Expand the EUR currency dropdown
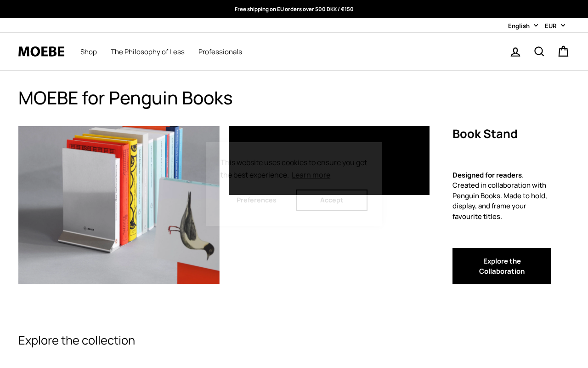Image resolution: width=588 pixels, height=368 pixels. pyautogui.click(x=555, y=26)
